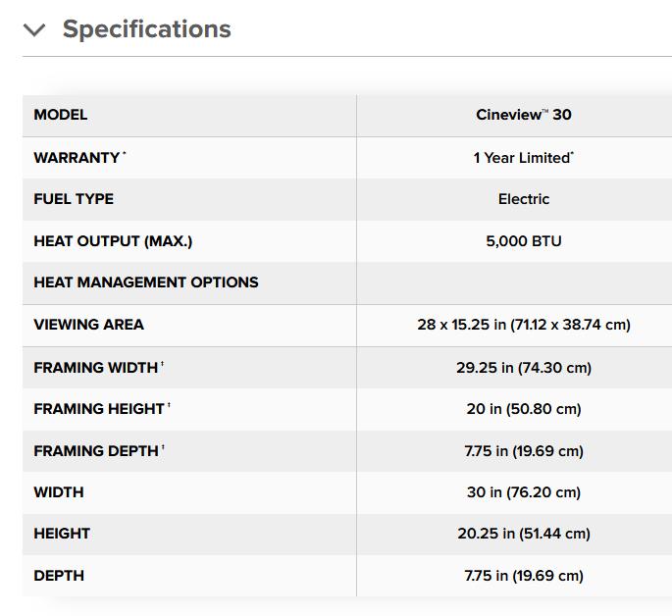Click the FRAMING DEPTH label
Screen dimensions: 672x616
click(99, 450)
